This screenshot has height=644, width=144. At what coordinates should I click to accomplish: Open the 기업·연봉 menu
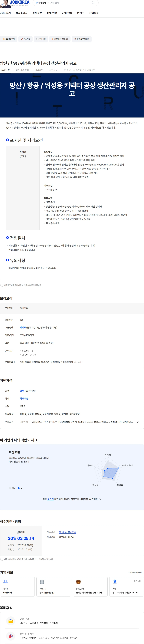(x=67, y=13)
